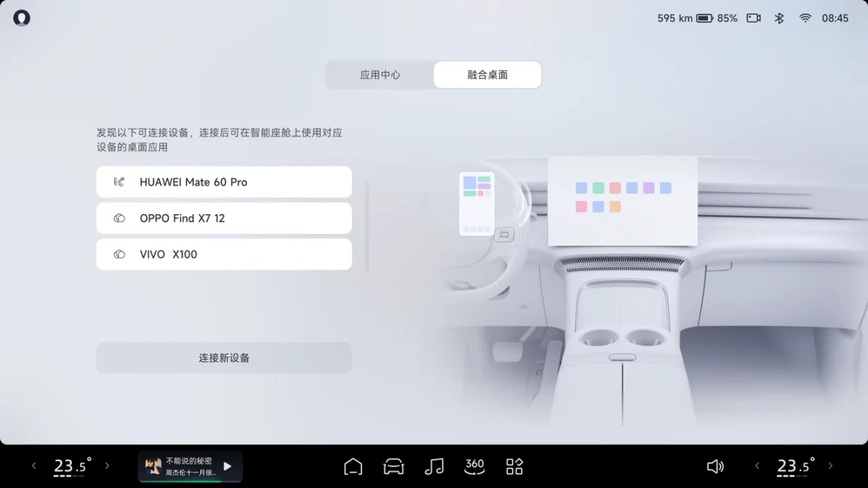This screenshot has width=868, height=488.
Task: Play the song 不能说的秘密
Action: click(x=227, y=466)
